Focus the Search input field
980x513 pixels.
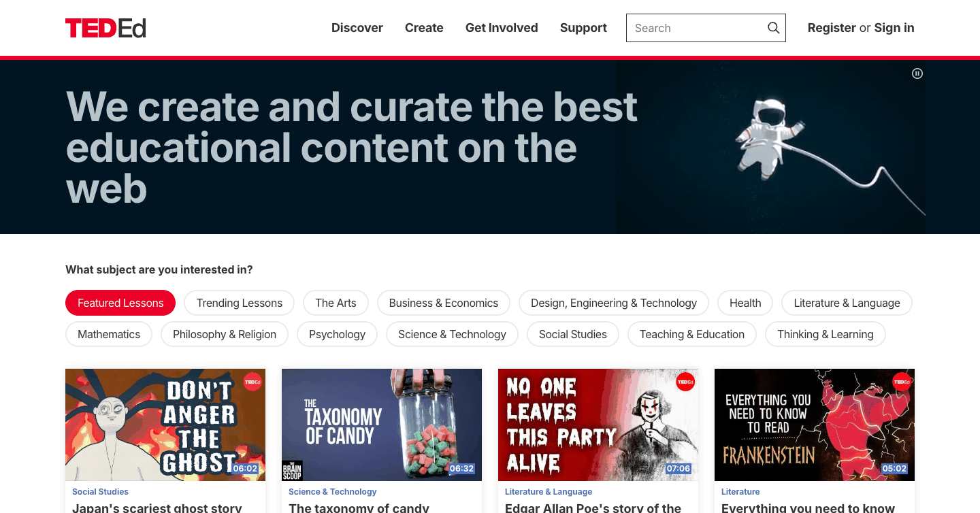706,28
